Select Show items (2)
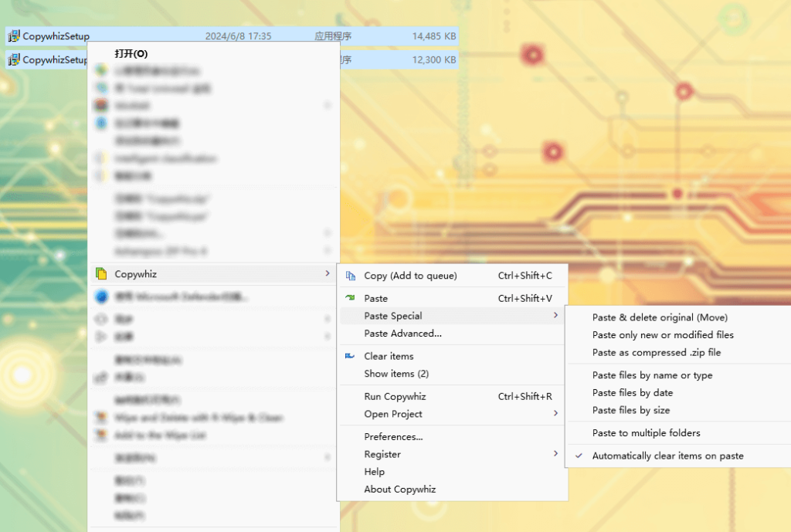Viewport: 791px width, 532px height. 452,374
